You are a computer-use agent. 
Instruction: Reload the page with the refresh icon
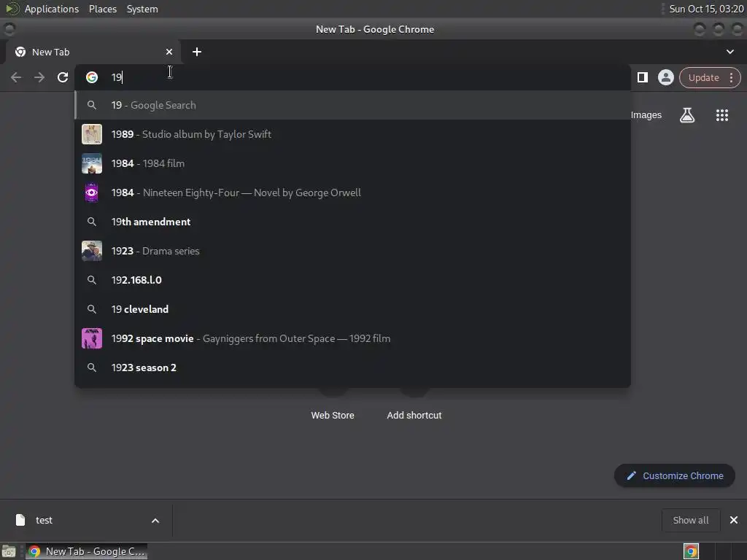(63, 77)
